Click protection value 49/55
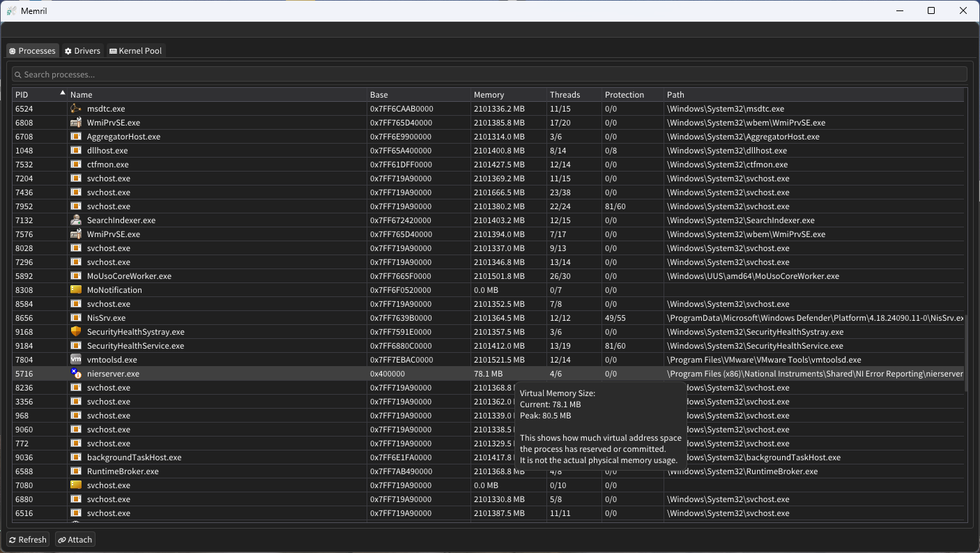The width and height of the screenshot is (980, 553). [615, 318]
